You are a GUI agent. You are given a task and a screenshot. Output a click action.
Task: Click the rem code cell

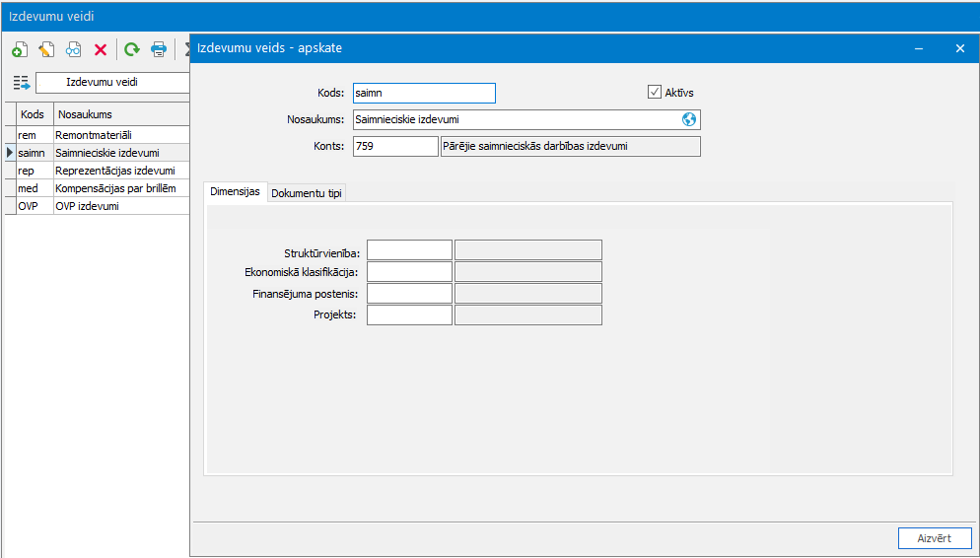tap(35, 135)
